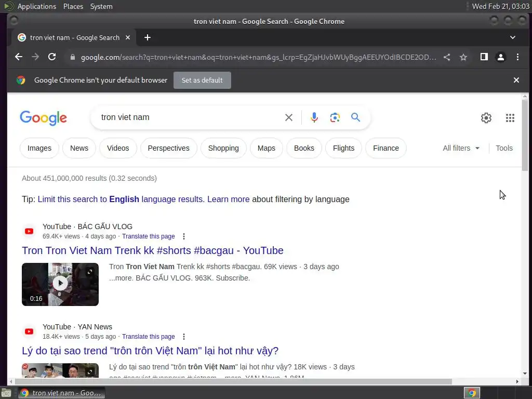Click the clock 'Wed Feb 21, 03:03'
Screen dimensions: 532x399
(501, 6)
